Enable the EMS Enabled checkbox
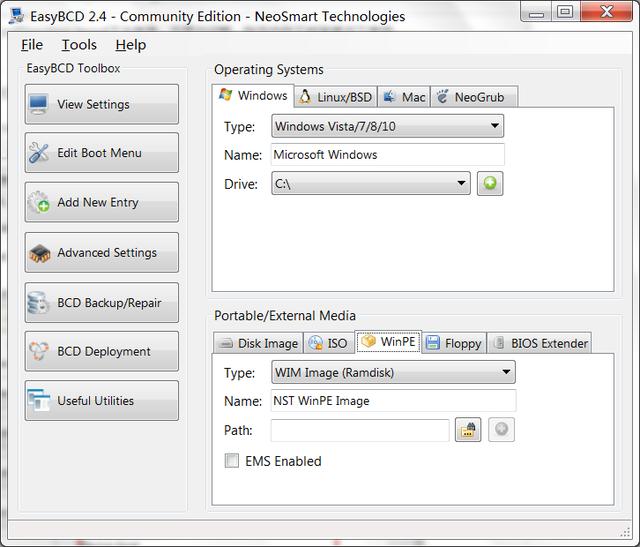Viewport: 640px width, 547px height. click(232, 461)
